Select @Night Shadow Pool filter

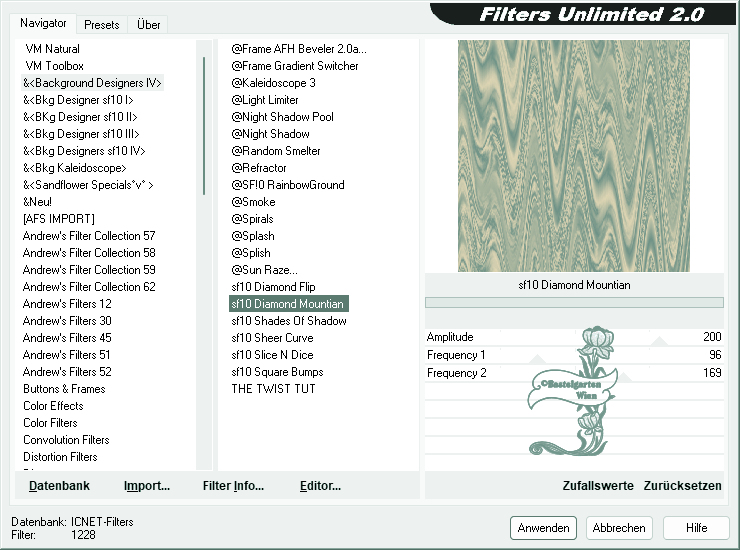coord(282,117)
